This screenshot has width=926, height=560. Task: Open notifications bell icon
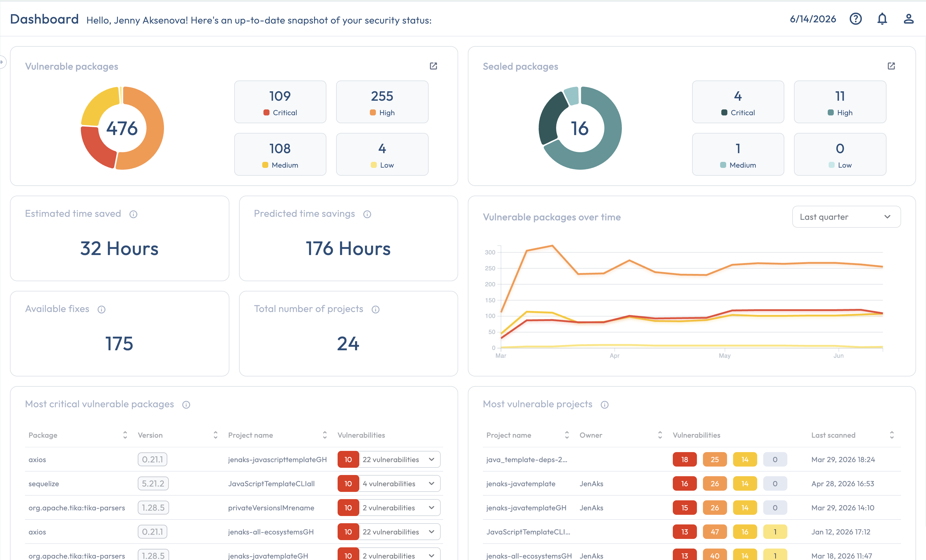(882, 19)
